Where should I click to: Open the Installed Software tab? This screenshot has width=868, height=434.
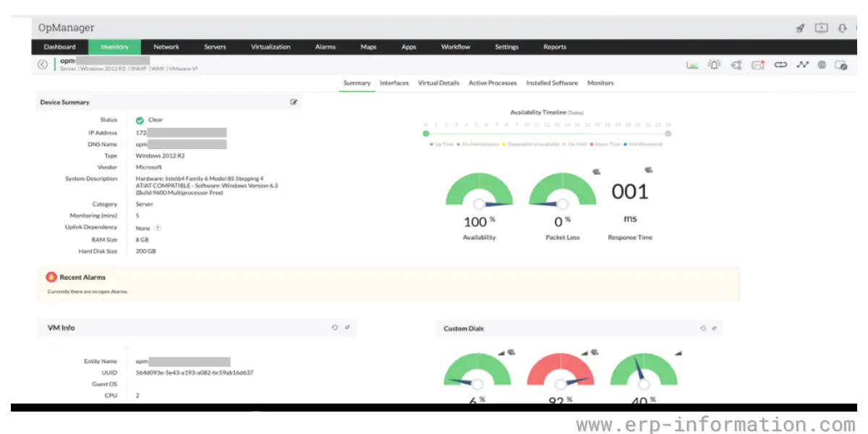click(552, 83)
